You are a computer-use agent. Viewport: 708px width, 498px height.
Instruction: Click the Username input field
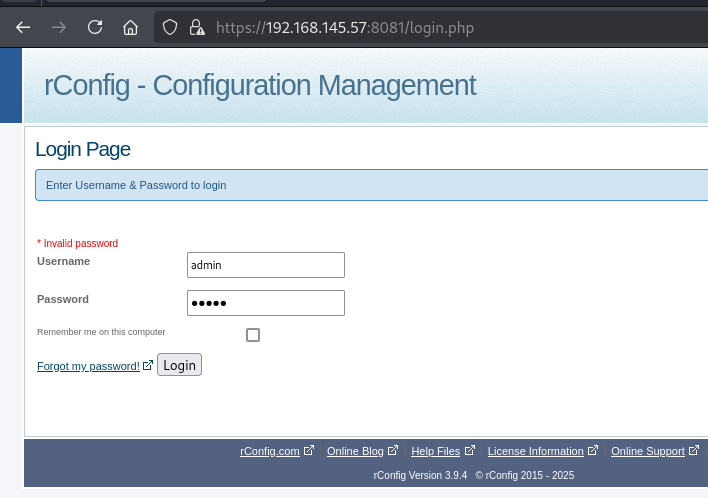pyautogui.click(x=266, y=265)
